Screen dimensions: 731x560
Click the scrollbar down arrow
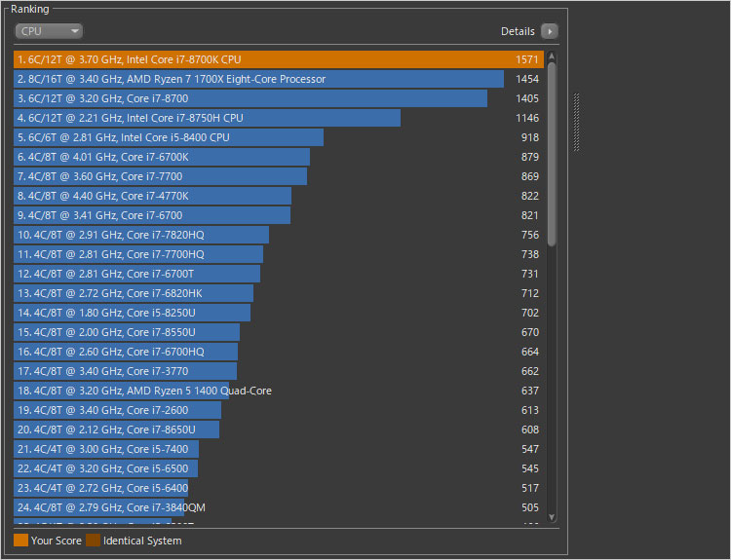coord(552,516)
